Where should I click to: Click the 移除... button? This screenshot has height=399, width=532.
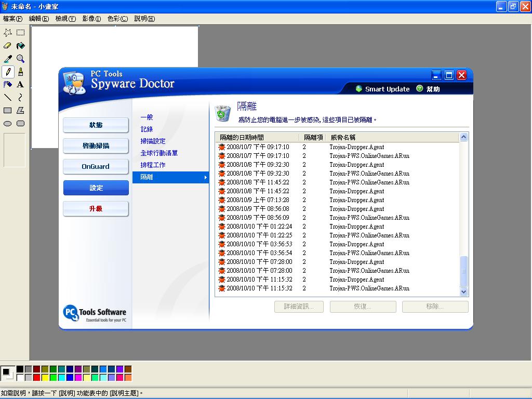[x=435, y=307]
